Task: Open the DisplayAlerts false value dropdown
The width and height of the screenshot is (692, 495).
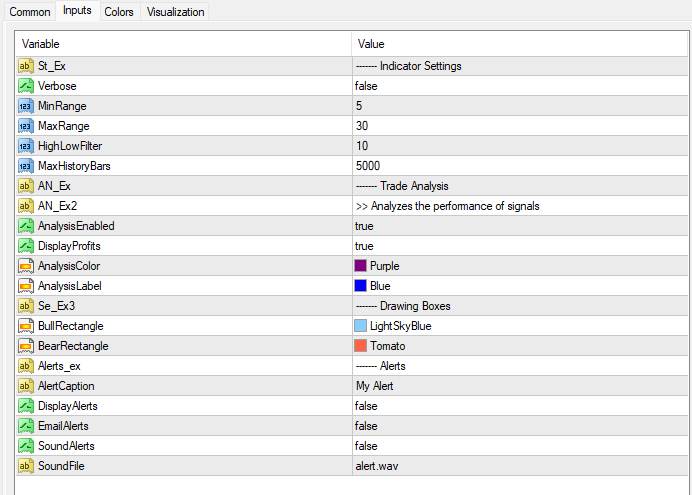Action: (366, 406)
